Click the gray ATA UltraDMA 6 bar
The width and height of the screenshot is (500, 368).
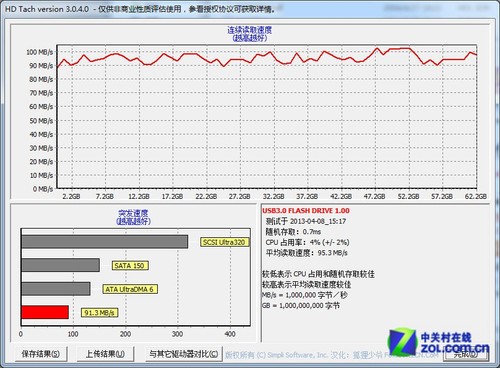click(x=56, y=289)
